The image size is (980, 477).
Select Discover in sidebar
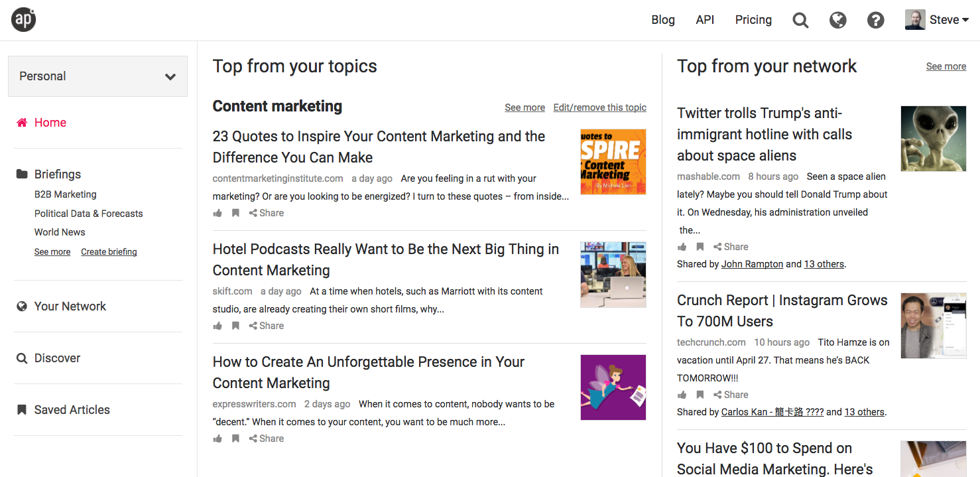[57, 358]
